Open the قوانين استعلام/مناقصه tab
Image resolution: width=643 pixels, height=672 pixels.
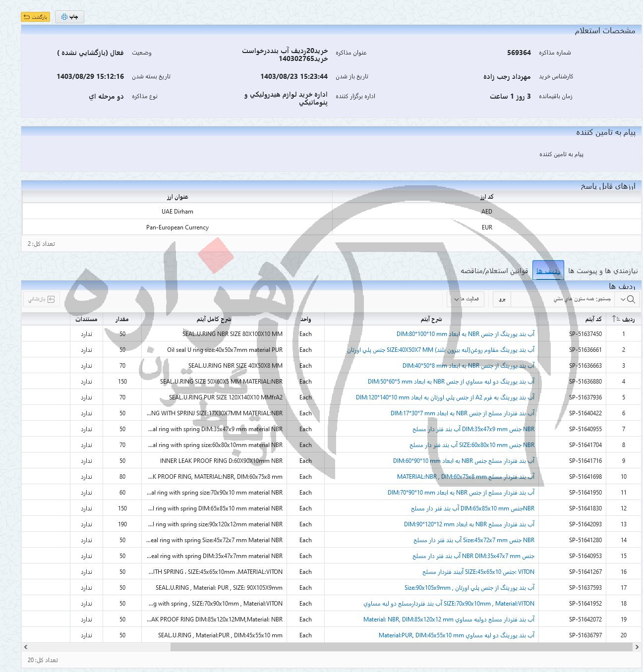click(494, 271)
